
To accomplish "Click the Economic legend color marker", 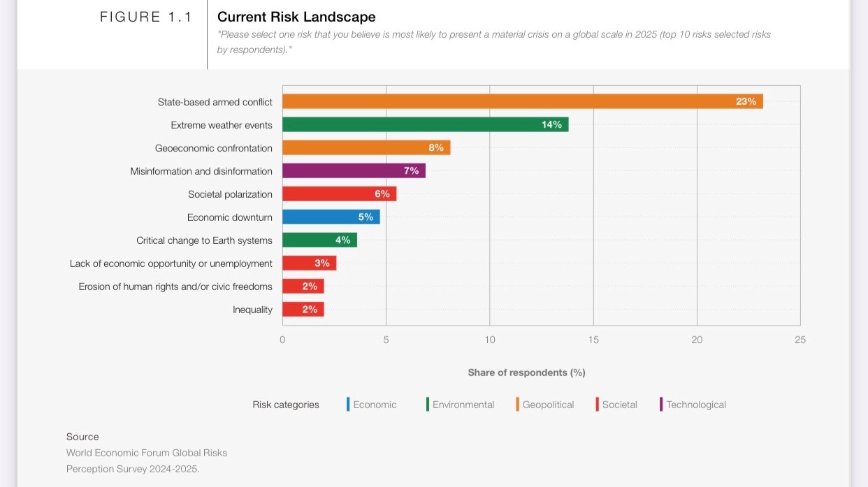I will [348, 404].
